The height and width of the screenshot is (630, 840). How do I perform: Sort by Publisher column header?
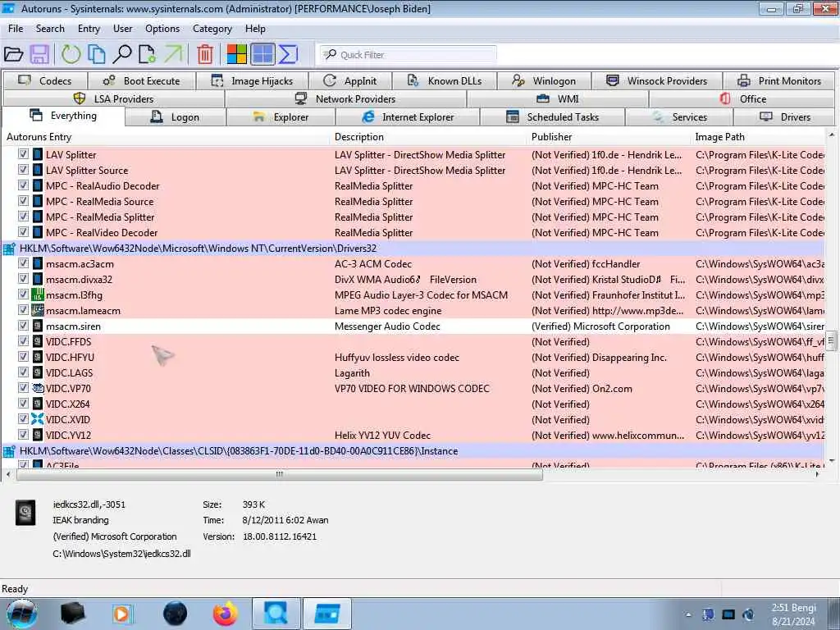click(609, 137)
